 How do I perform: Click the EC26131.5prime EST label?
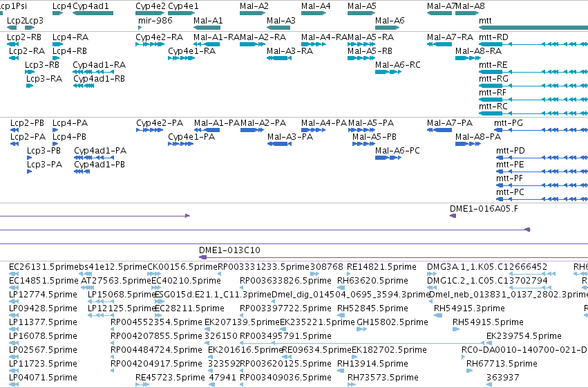[44, 267]
